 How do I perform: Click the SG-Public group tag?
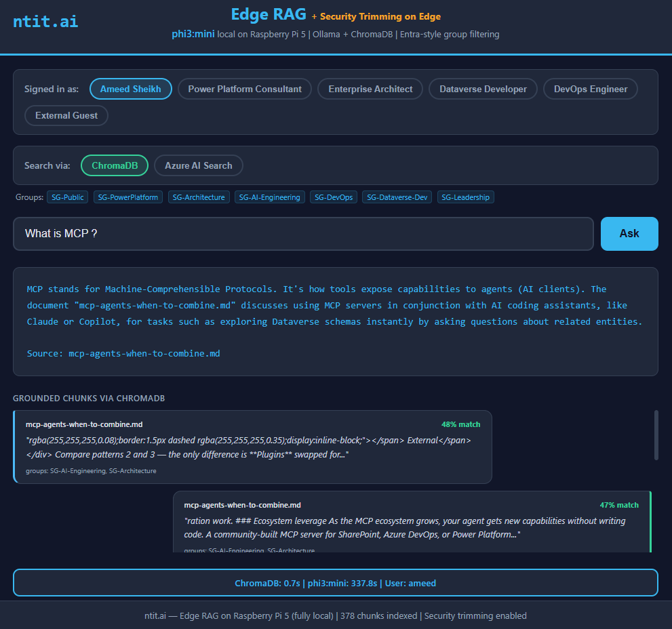(x=68, y=197)
